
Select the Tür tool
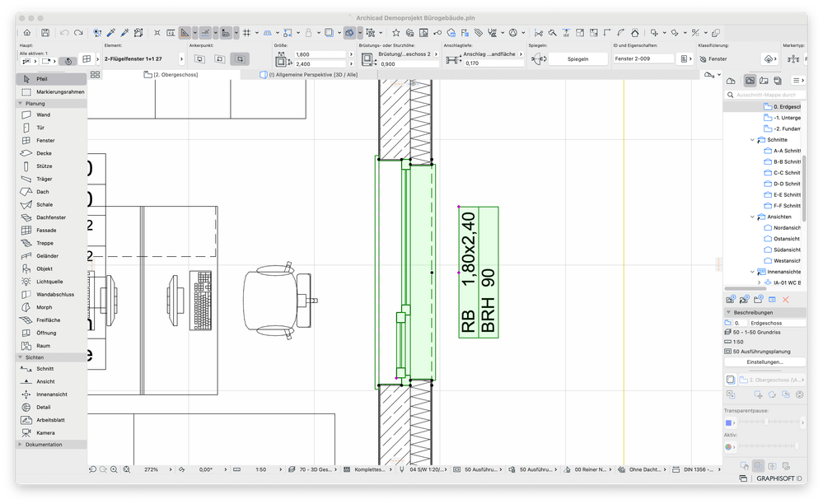tap(41, 128)
